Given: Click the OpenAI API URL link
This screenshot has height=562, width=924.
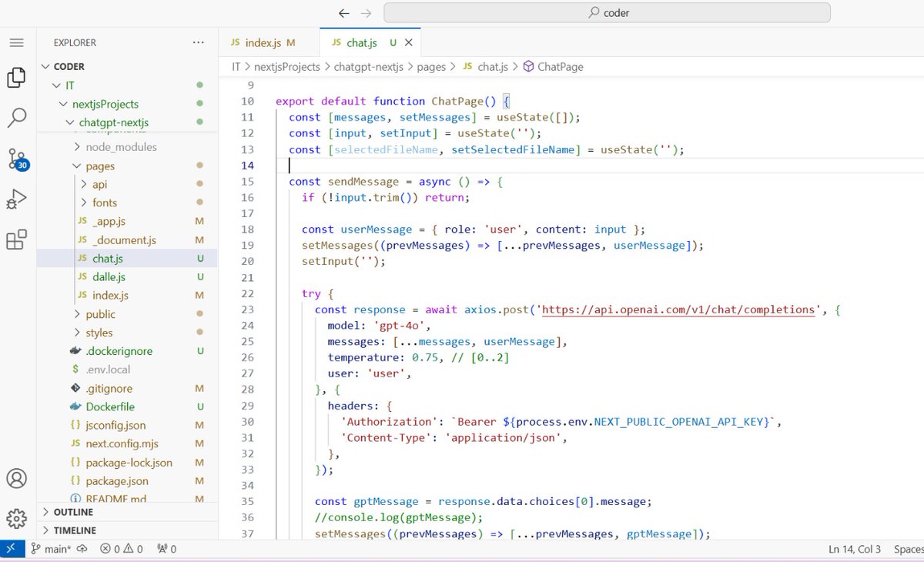Looking at the screenshot, I should click(678, 309).
